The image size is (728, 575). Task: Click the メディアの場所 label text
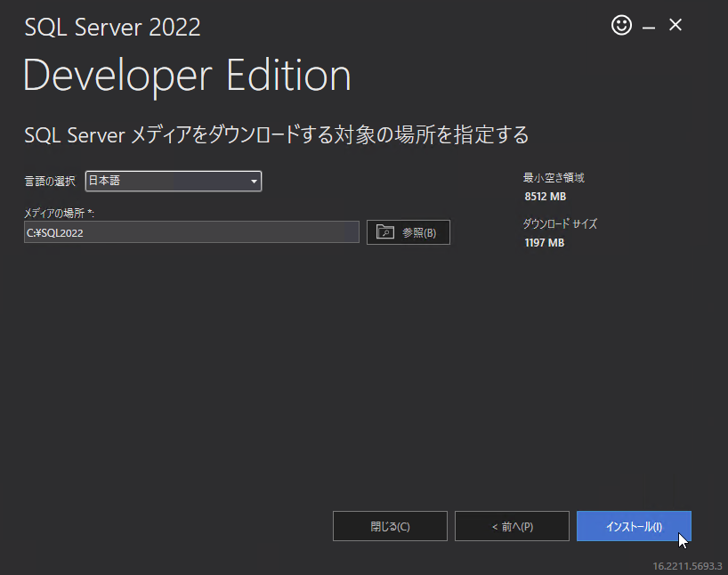[x=59, y=213]
